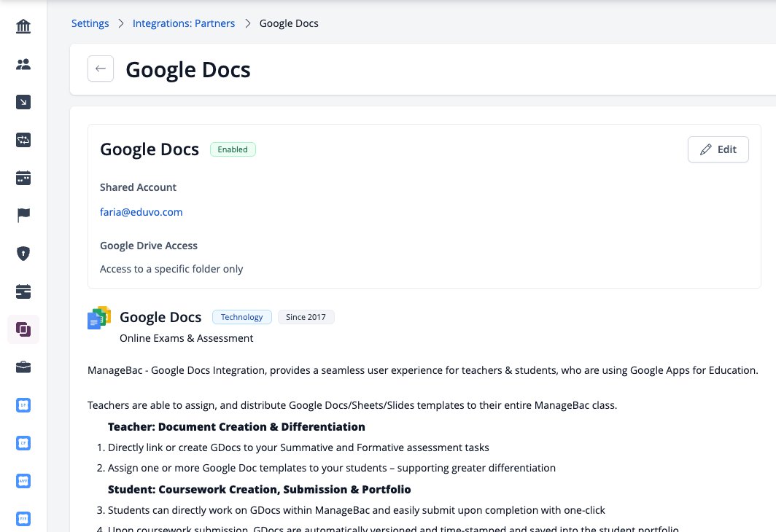
Task: Open the blue DP programme icon
Action: click(x=23, y=405)
